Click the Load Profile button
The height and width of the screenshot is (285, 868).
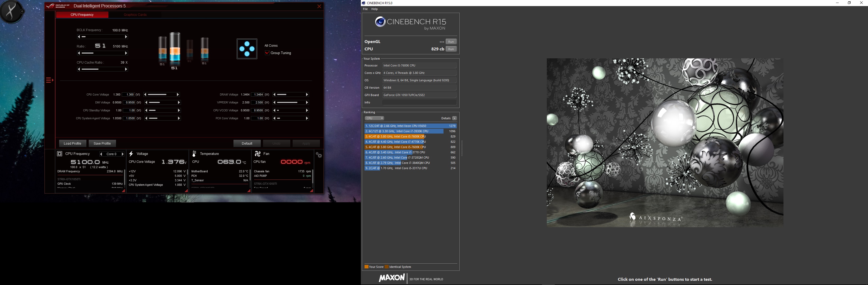tap(72, 143)
